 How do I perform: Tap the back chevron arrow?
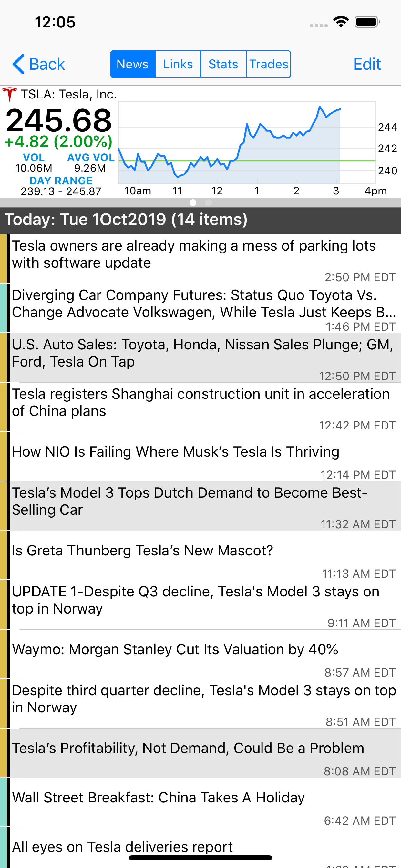[18, 64]
